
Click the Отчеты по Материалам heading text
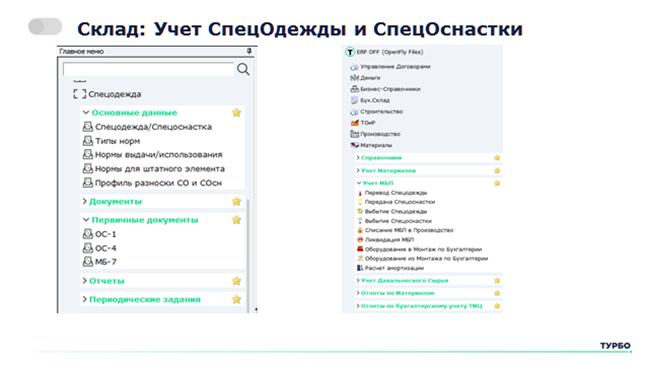click(397, 293)
